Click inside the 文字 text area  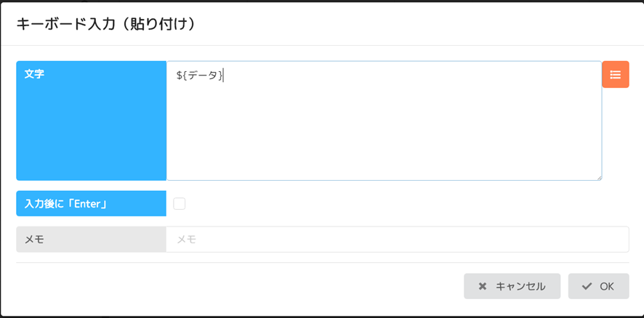pos(384,121)
